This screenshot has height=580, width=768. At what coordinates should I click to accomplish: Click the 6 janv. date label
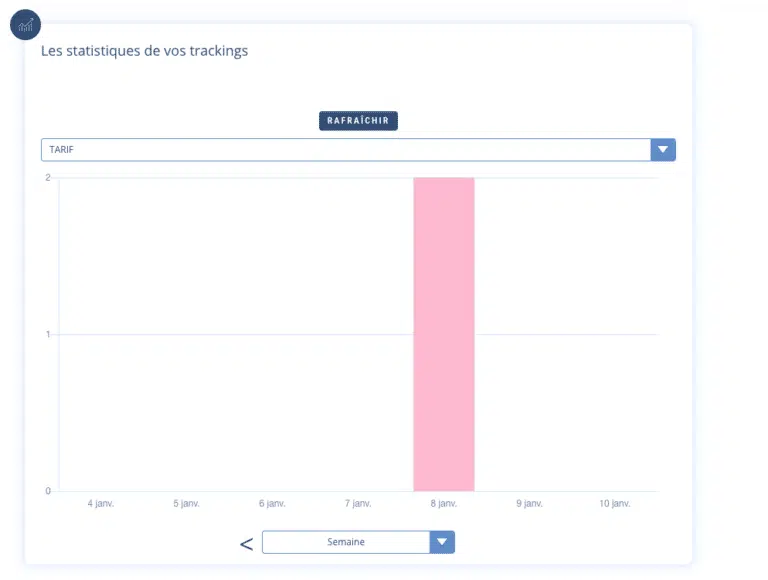coord(272,504)
